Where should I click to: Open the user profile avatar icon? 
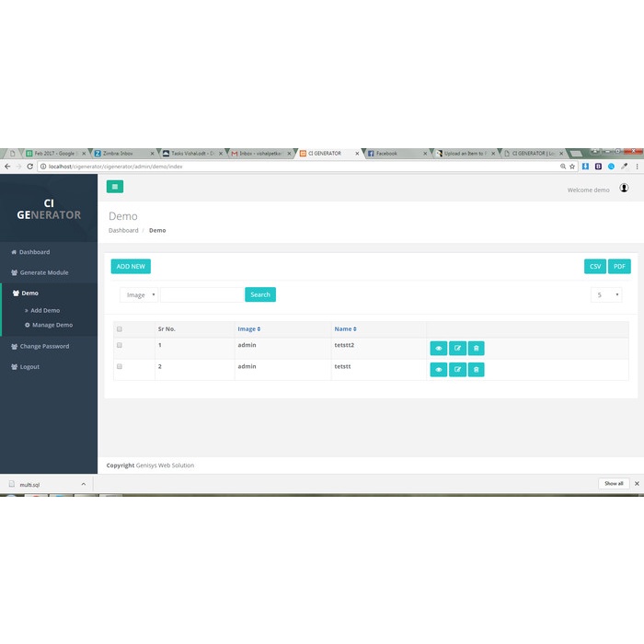624,188
